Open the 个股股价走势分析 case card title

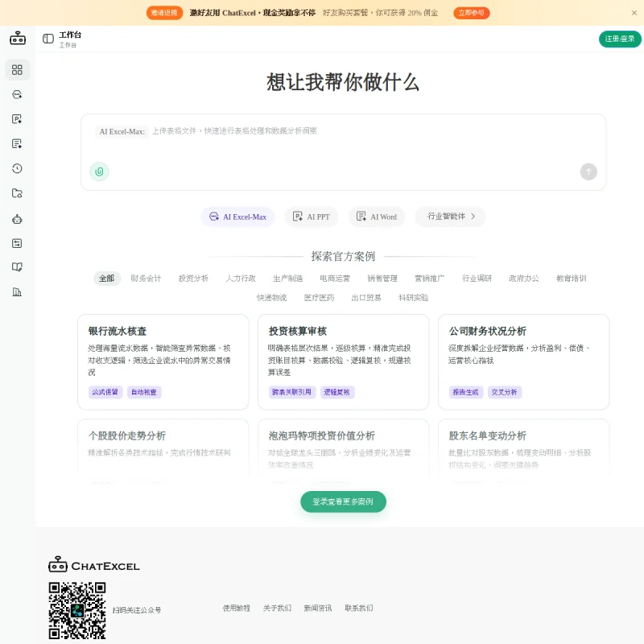pos(127,436)
